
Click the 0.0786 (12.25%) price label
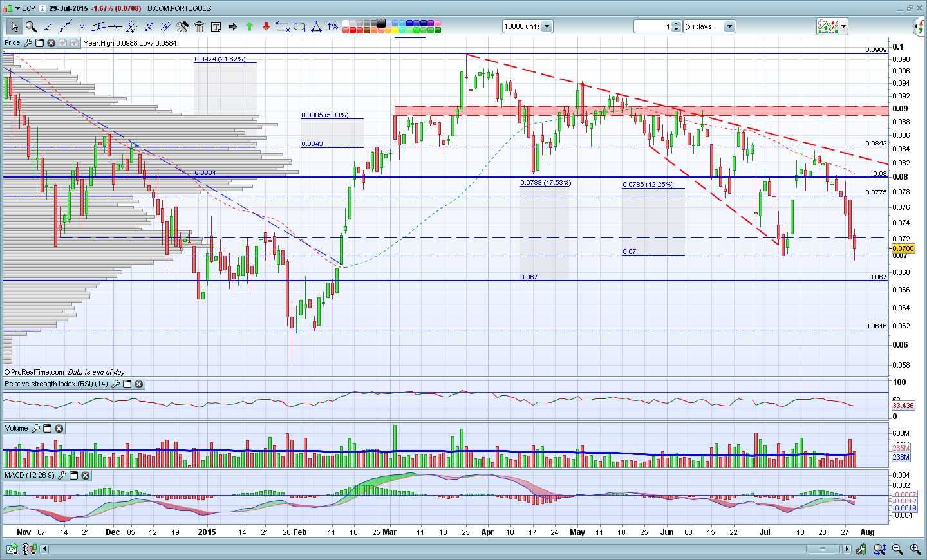click(x=648, y=185)
